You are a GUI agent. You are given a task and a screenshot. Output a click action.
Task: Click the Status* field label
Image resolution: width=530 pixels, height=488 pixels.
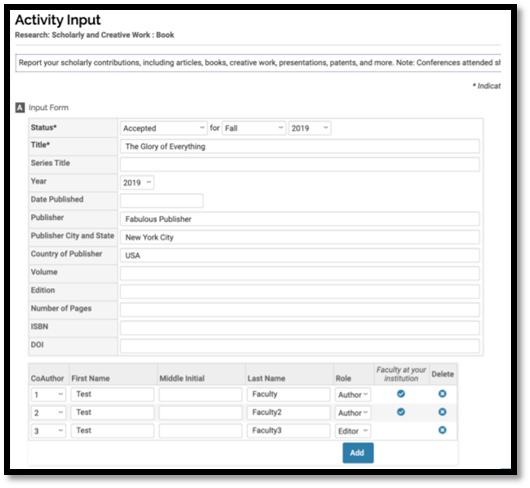[x=44, y=127]
